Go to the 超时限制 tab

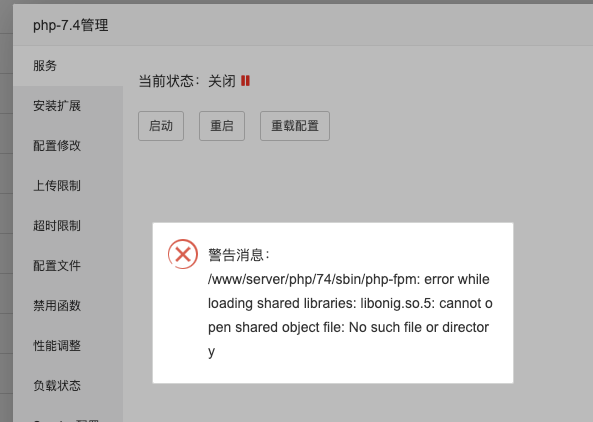point(68,226)
